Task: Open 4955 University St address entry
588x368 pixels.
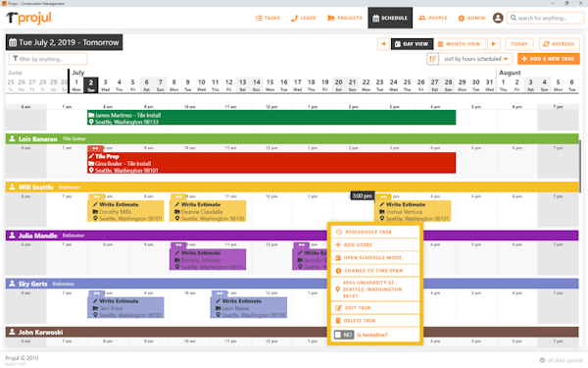Action: (375, 289)
